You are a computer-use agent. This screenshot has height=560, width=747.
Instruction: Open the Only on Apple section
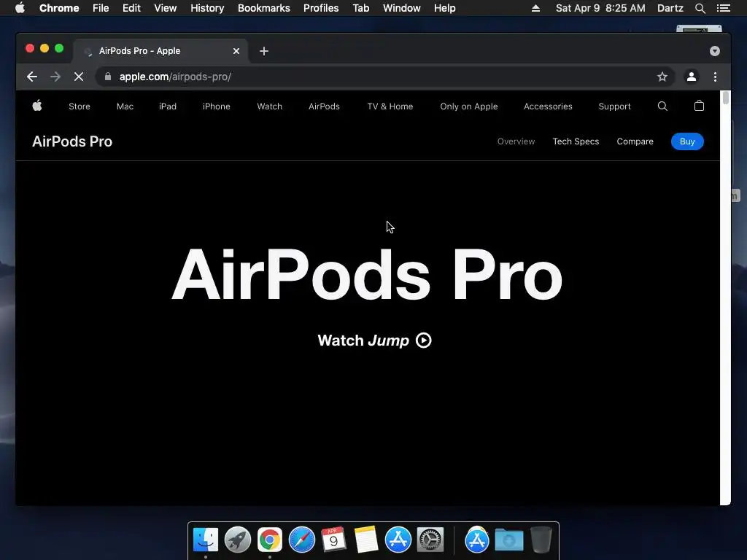pos(469,106)
